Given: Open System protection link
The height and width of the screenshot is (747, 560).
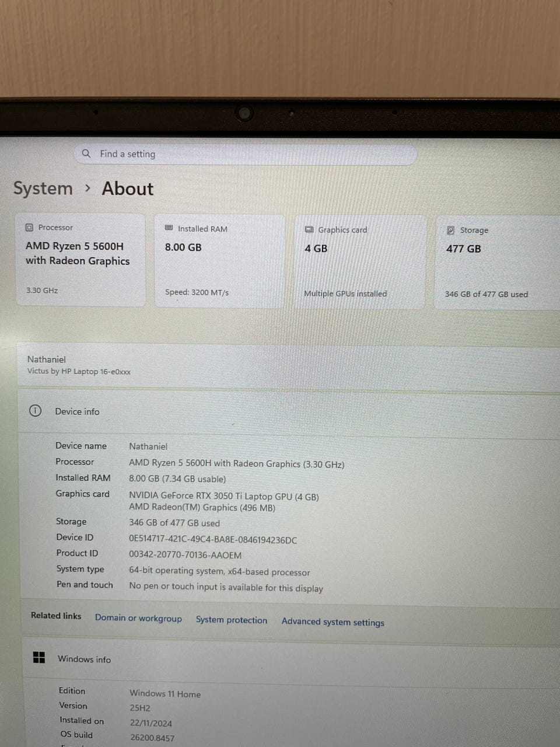Looking at the screenshot, I should tap(232, 620).
